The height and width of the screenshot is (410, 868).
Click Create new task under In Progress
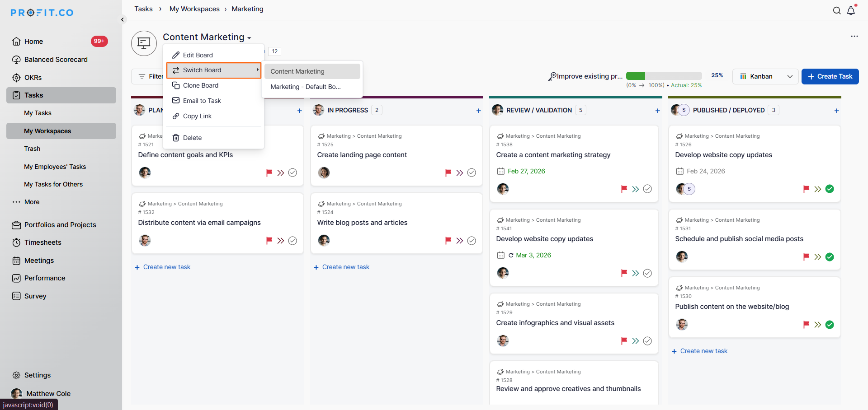click(345, 267)
